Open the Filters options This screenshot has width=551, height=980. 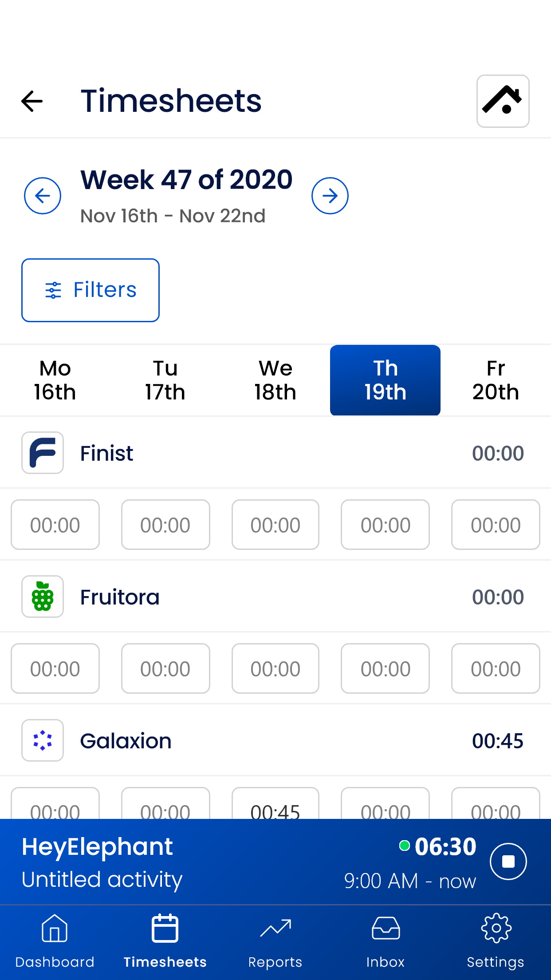pos(91,290)
